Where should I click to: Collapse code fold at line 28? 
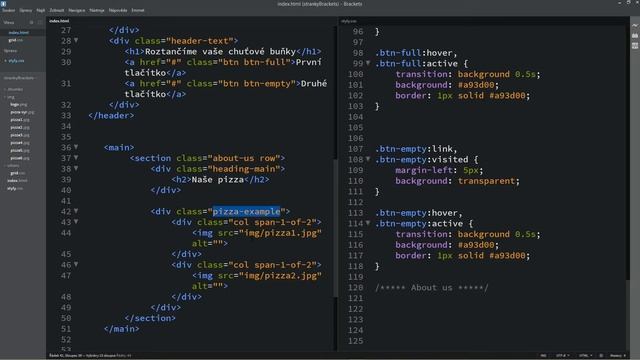tap(76, 40)
